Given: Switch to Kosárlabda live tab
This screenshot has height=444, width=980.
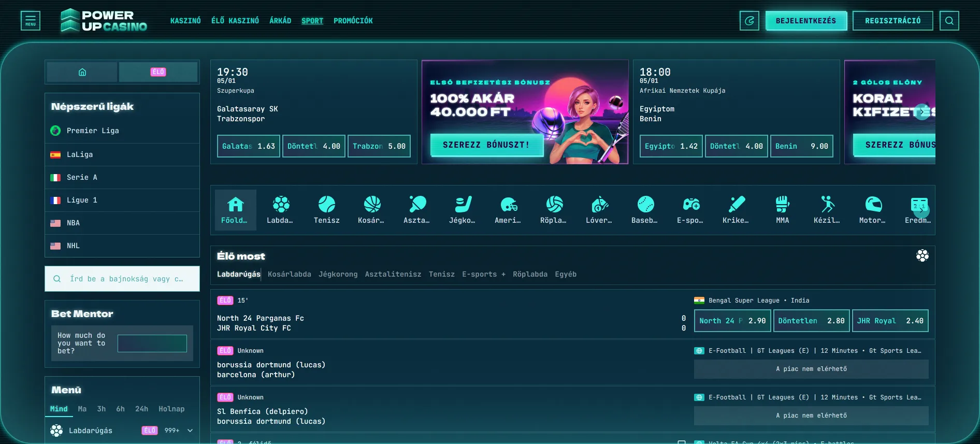Looking at the screenshot, I should click(290, 274).
